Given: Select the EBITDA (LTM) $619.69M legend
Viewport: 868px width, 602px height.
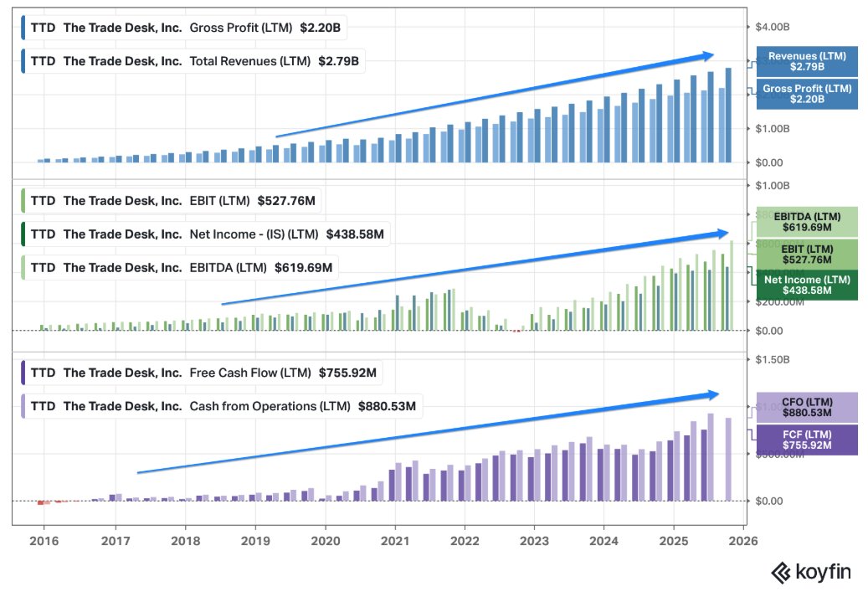Looking at the screenshot, I should tap(179, 267).
